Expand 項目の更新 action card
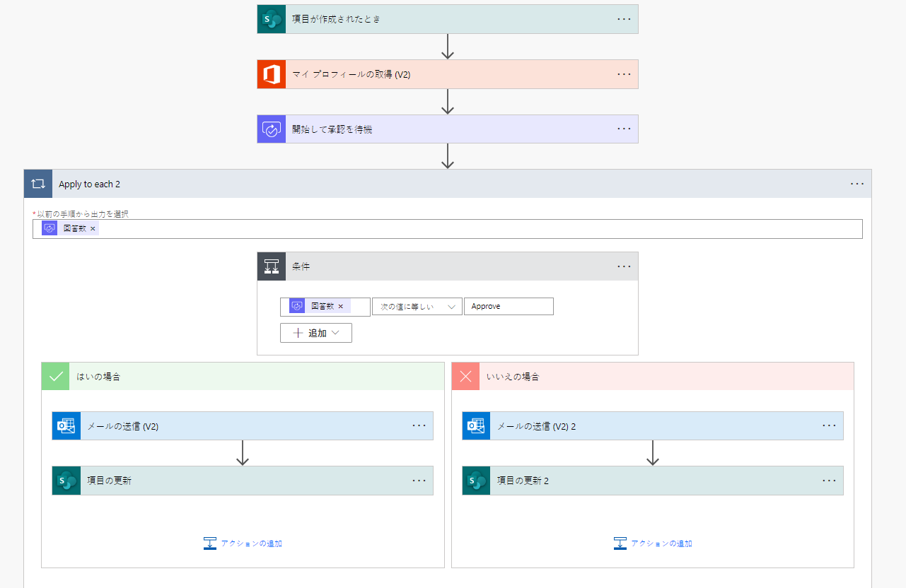 point(243,481)
